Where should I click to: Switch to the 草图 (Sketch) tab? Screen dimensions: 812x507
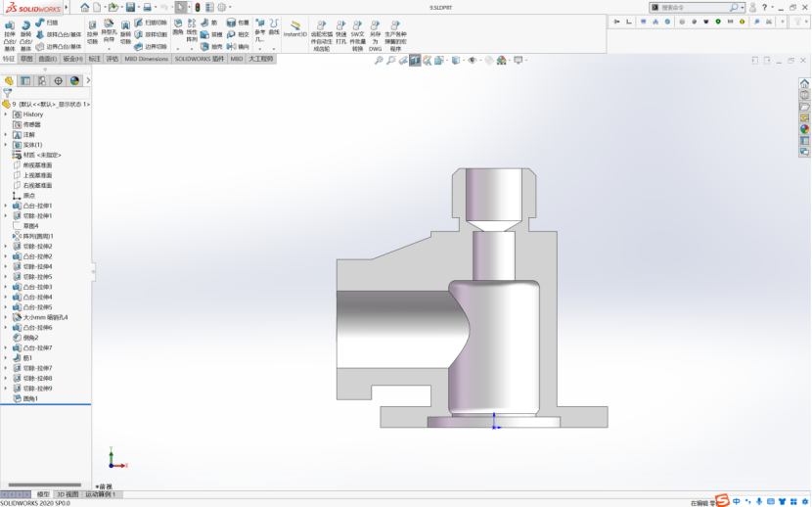click(x=27, y=59)
